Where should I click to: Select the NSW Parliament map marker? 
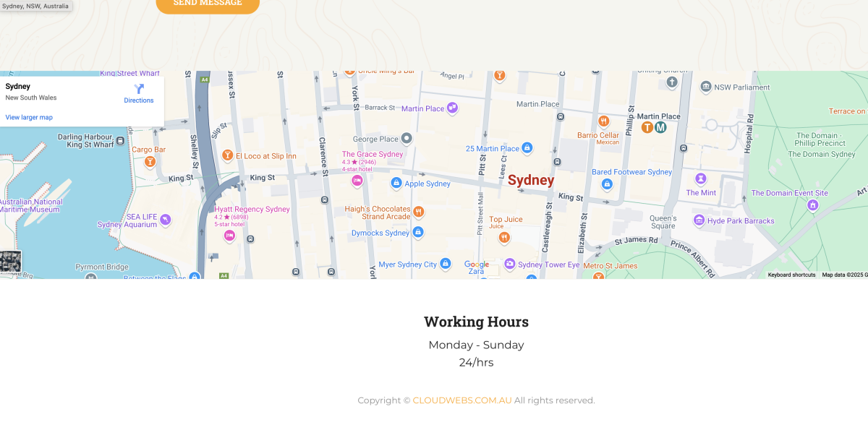(x=706, y=87)
